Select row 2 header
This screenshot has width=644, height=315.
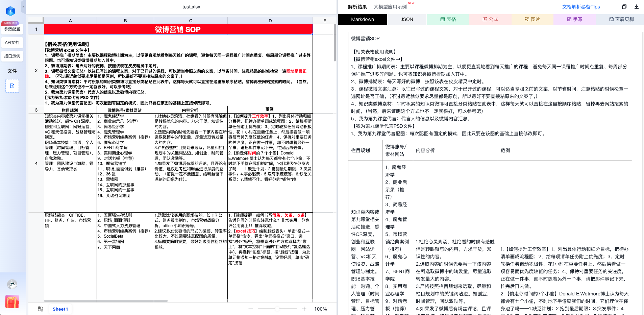point(36,70)
